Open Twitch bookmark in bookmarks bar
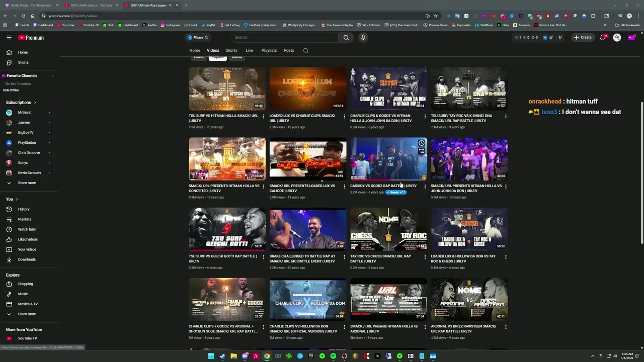The height and width of the screenshot is (362, 644). 22,25
